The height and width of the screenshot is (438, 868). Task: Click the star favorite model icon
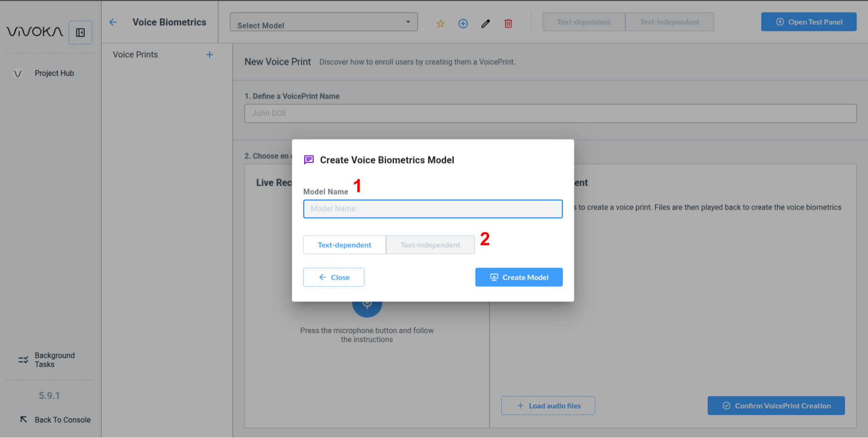click(x=440, y=23)
